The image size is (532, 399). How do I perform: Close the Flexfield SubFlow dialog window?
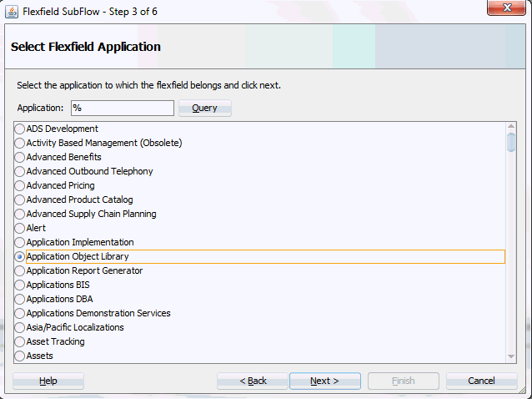(x=506, y=8)
